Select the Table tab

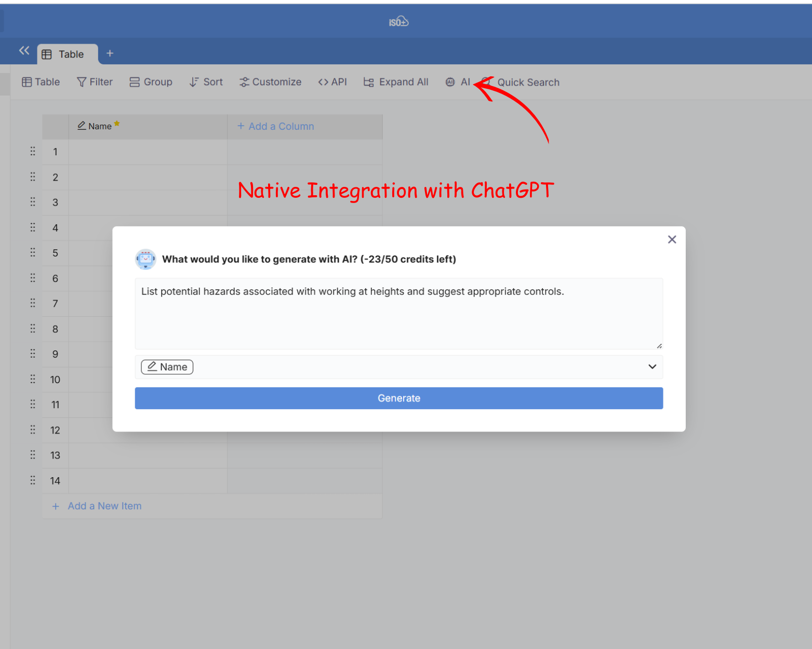[x=68, y=54]
